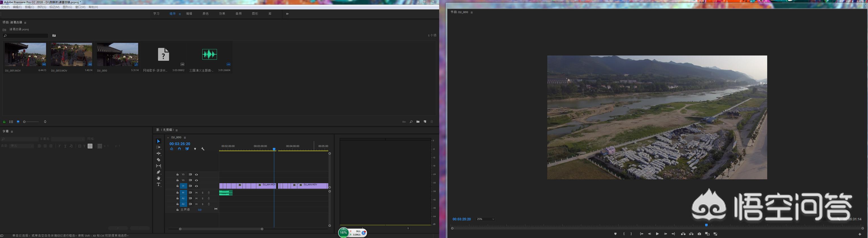Click the Step Forward one frame button
The image size is (868, 238).
665,234
